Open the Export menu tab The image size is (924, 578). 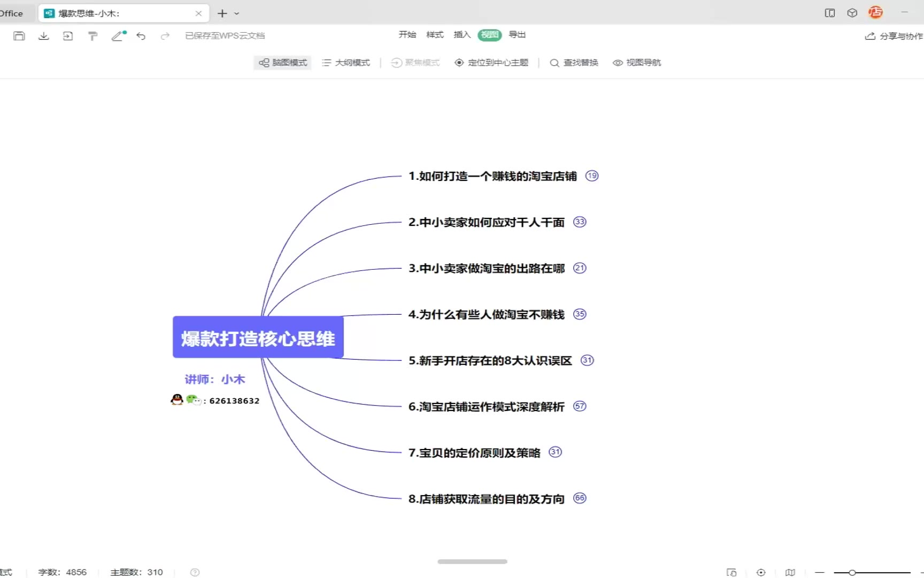tap(517, 35)
